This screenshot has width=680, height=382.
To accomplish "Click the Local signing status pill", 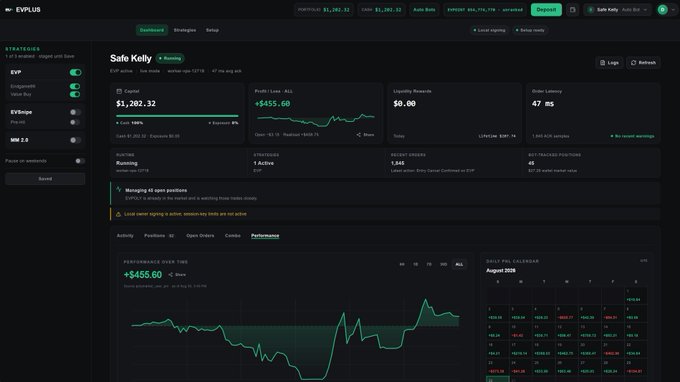I will click(489, 30).
